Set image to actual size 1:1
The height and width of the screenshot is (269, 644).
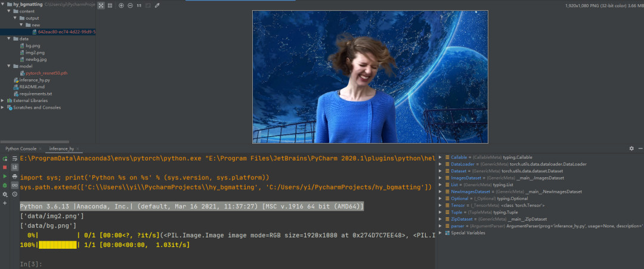(x=139, y=5)
